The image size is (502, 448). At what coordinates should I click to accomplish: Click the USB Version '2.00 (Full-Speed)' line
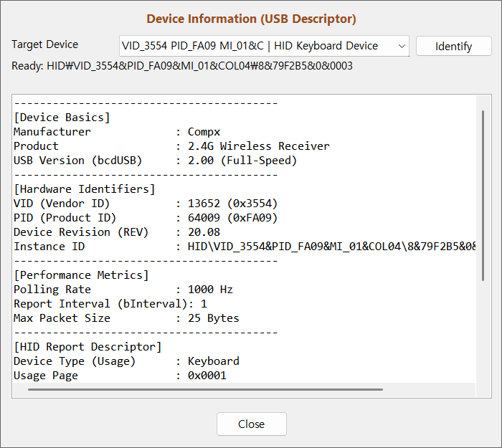[x=156, y=161]
